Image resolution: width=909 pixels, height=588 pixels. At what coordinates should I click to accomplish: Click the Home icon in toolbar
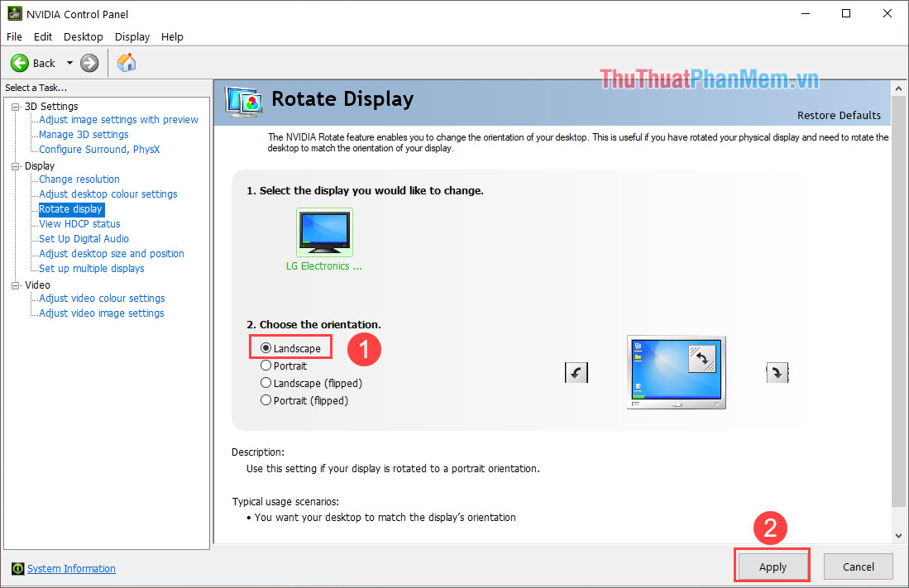(127, 63)
